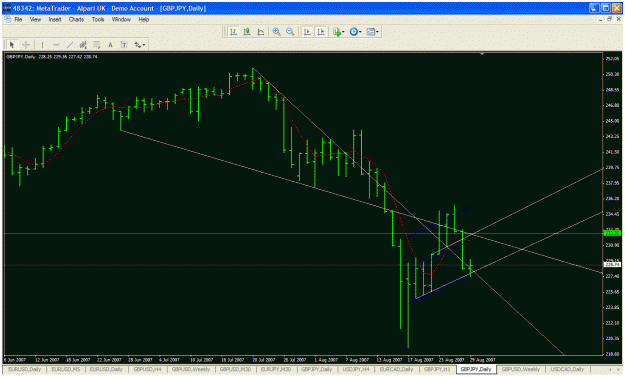Open the Charts menu
Viewport: 625px width, 377px height.
(76, 19)
